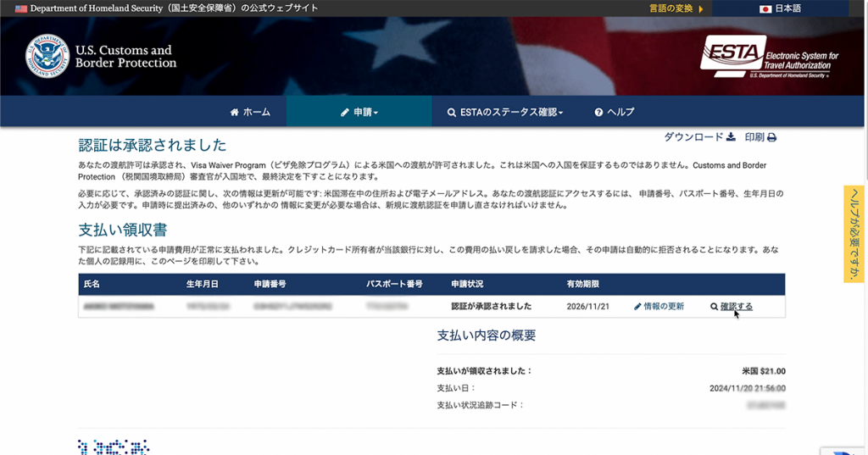This screenshot has width=868, height=455.
Task: Click the Japan flag icon beside 日本語
Action: pyautogui.click(x=765, y=8)
